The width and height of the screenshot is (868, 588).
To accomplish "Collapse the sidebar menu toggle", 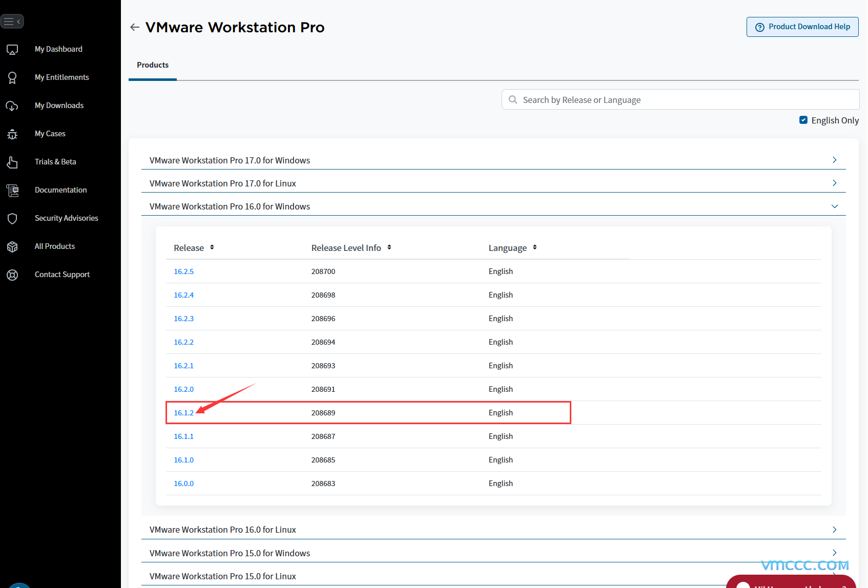I will [x=12, y=22].
